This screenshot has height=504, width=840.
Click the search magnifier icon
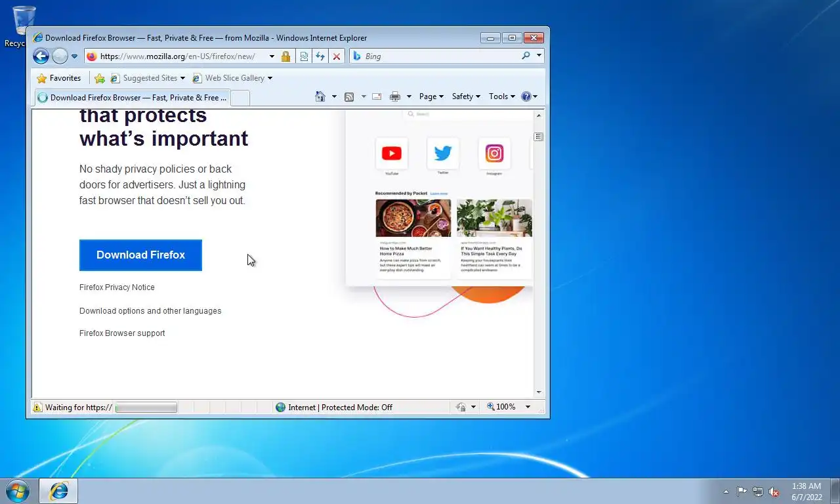(x=526, y=56)
